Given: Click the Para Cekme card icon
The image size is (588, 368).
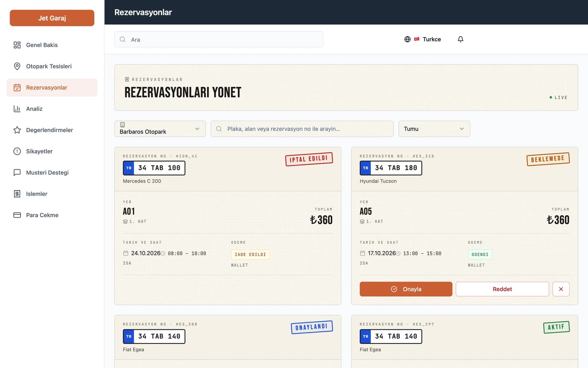Looking at the screenshot, I should point(17,215).
